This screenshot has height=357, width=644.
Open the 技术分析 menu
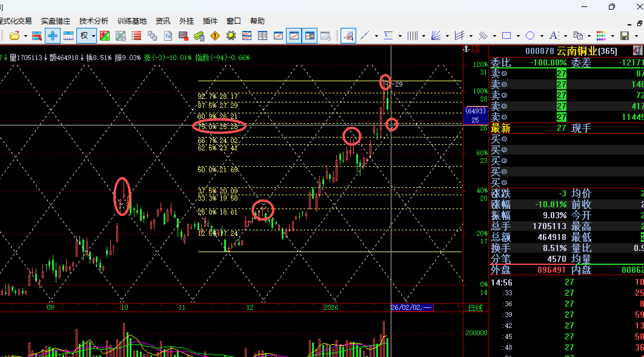click(x=94, y=21)
